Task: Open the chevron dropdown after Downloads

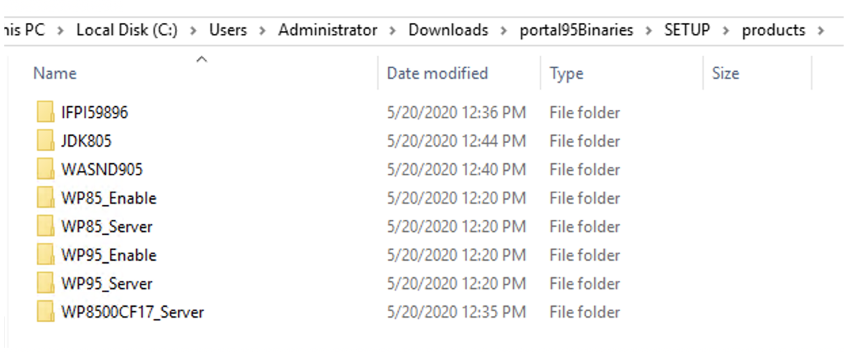Action: coord(504,31)
